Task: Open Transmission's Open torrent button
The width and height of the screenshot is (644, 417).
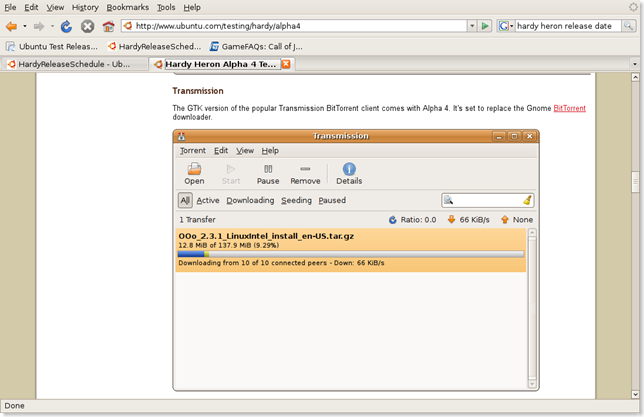Action: click(x=194, y=174)
